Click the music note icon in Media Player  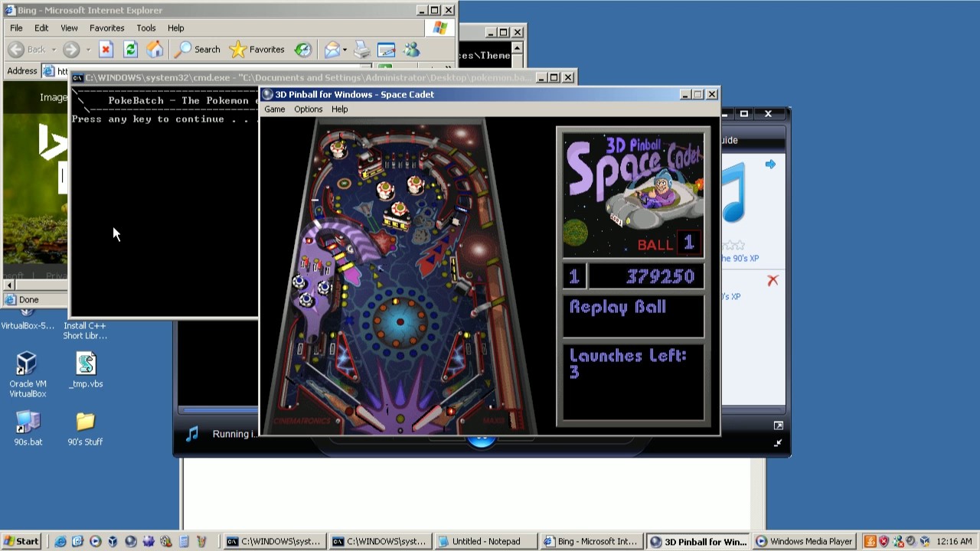(191, 434)
